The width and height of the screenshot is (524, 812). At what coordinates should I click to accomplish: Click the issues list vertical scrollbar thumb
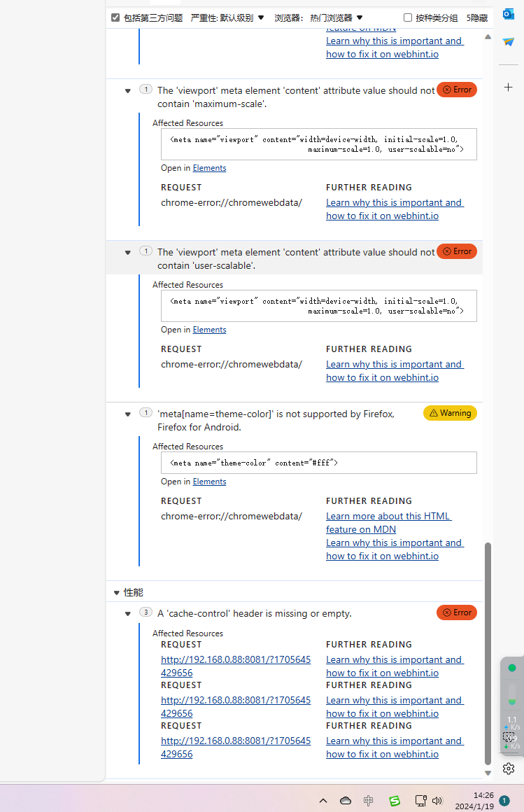pyautogui.click(x=488, y=651)
